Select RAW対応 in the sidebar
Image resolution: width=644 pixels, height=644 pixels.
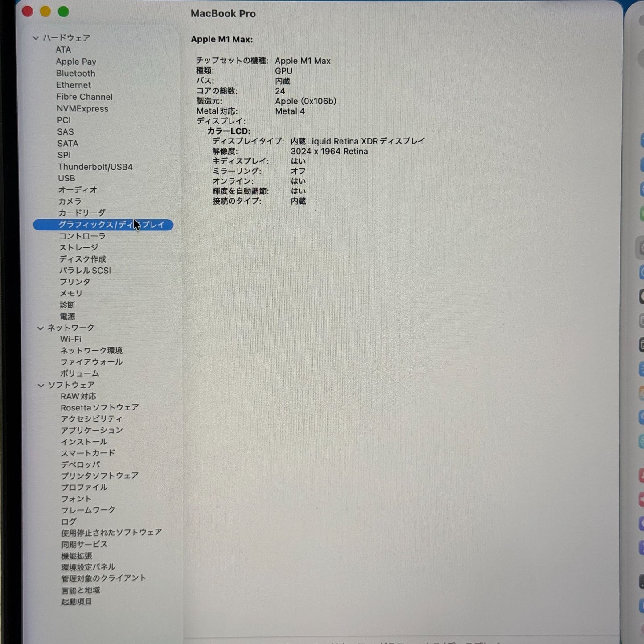pos(78,397)
